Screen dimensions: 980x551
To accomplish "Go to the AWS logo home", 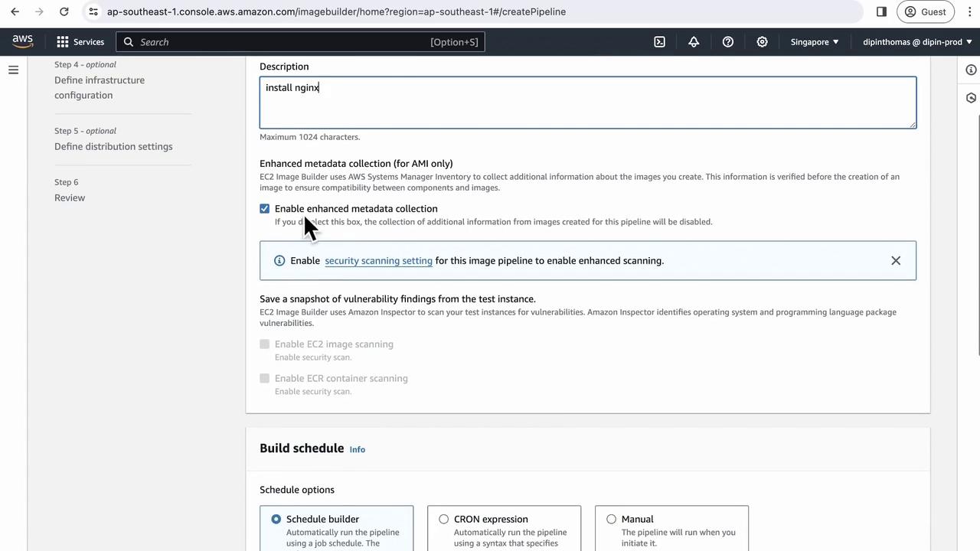I will [x=23, y=42].
